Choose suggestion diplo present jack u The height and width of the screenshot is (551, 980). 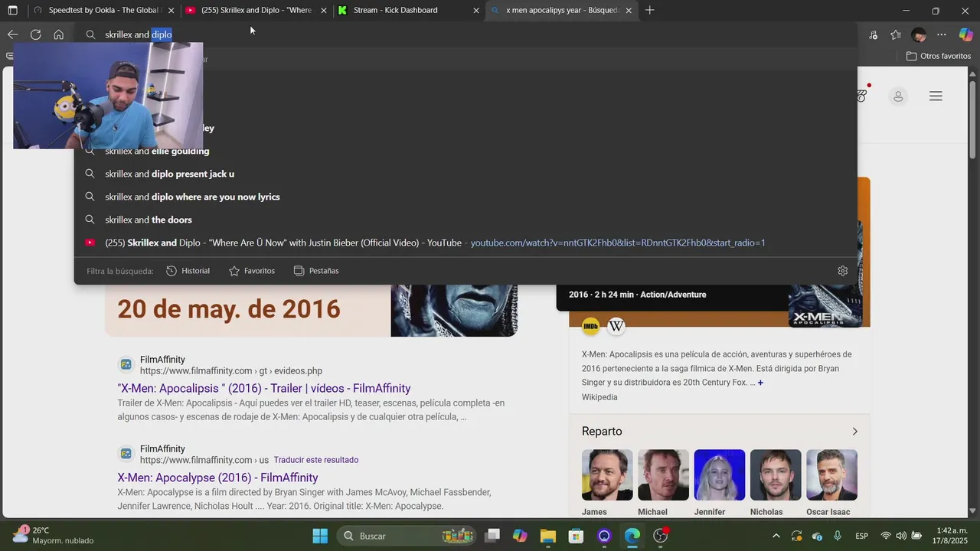pyautogui.click(x=465, y=174)
